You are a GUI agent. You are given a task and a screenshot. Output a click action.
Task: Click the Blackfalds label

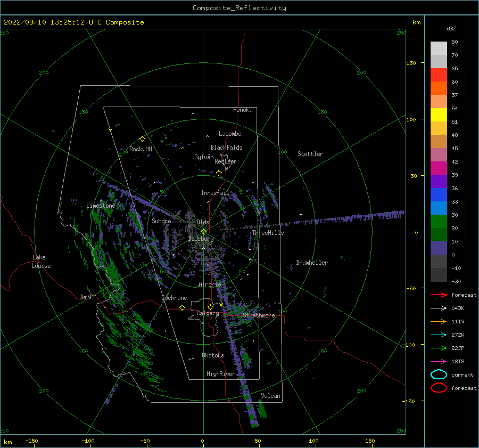(226, 148)
